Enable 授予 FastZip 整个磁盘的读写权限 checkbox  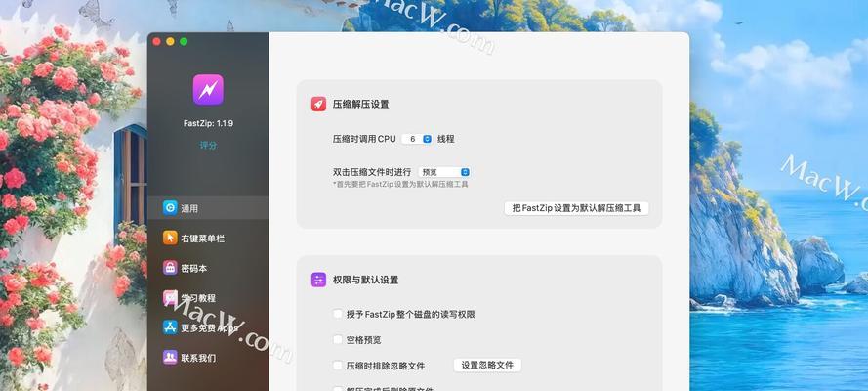click(x=337, y=314)
